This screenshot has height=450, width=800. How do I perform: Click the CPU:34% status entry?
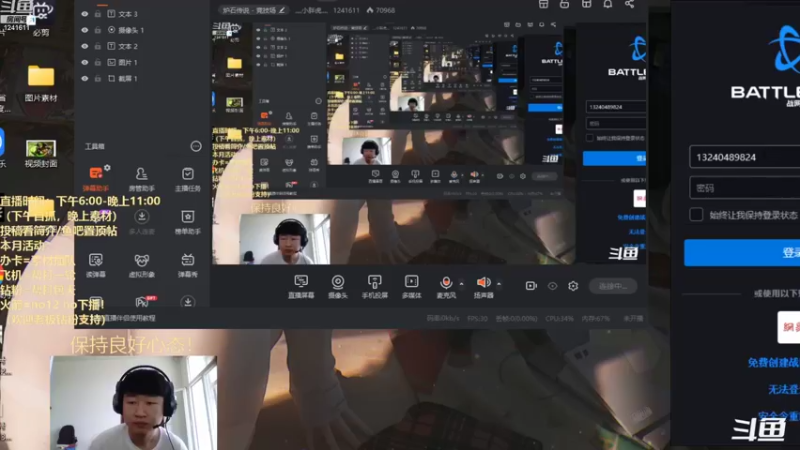click(559, 318)
